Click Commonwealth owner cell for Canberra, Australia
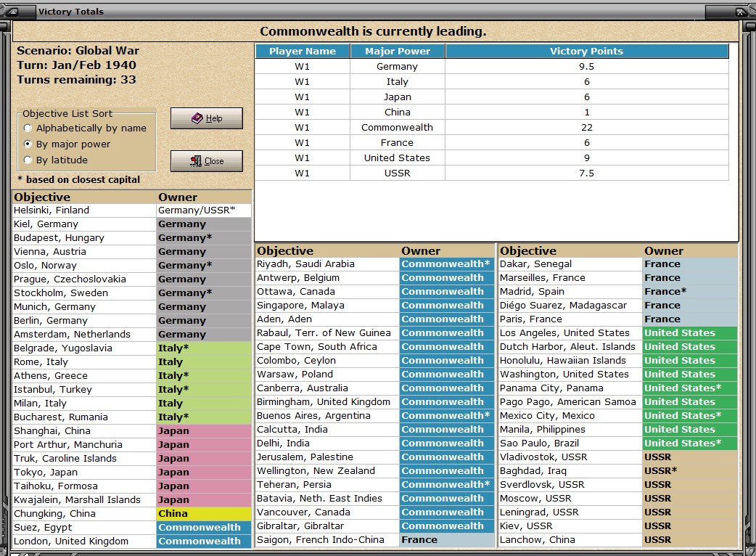 pos(447,388)
